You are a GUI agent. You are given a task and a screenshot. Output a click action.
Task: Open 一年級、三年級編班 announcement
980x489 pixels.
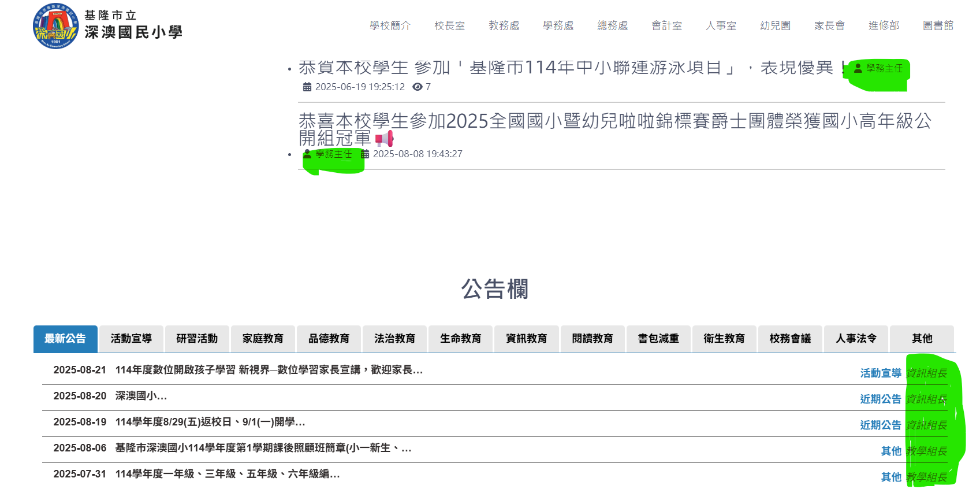(228, 474)
